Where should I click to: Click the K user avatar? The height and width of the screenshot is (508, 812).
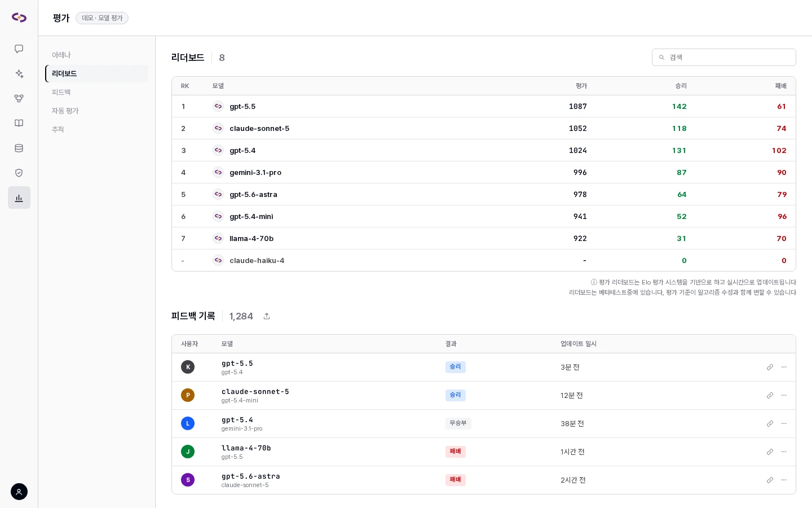pyautogui.click(x=188, y=367)
